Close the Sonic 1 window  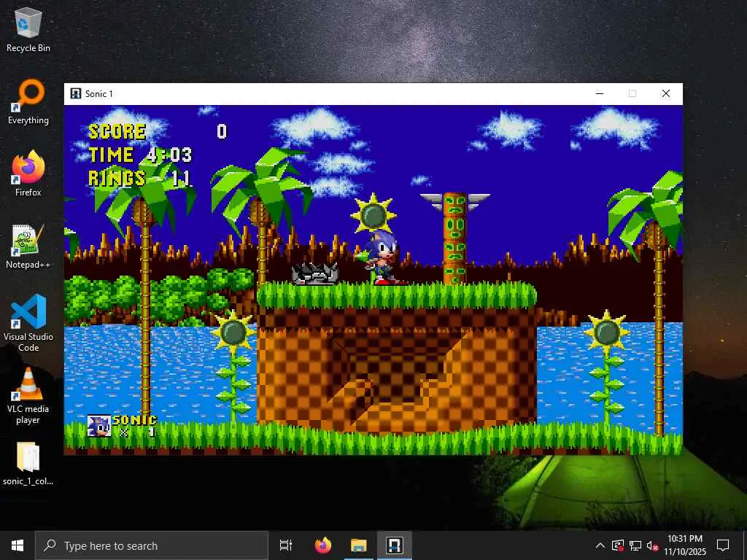tap(666, 93)
